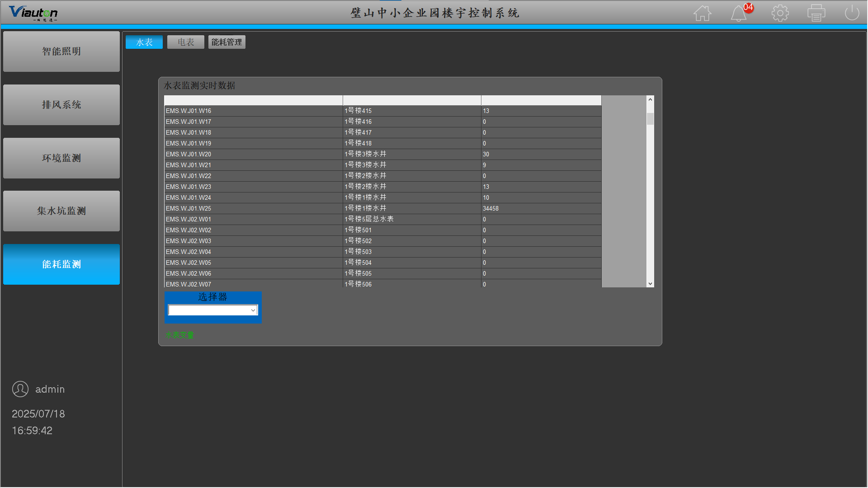Open settings via the gear icon
868x488 pixels.
tap(780, 13)
